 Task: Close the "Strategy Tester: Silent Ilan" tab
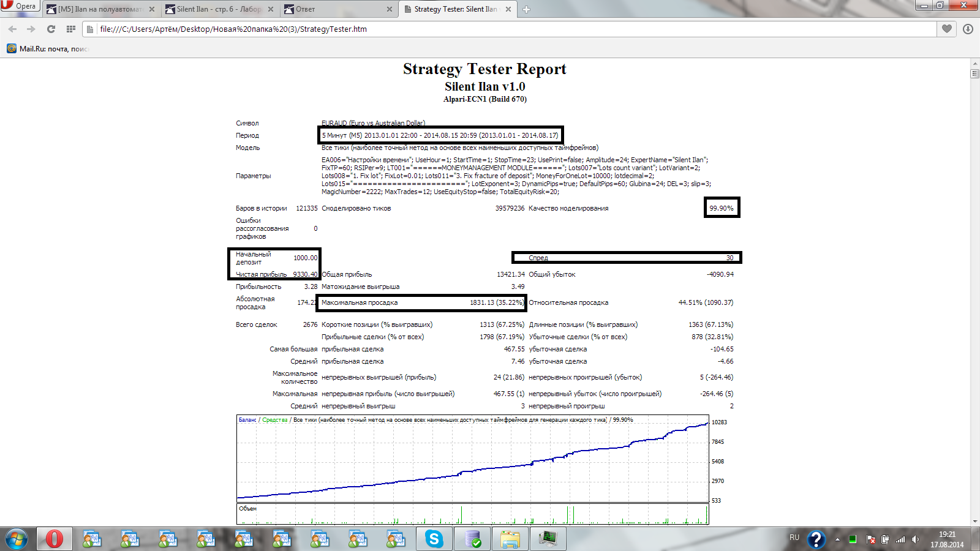tap(508, 9)
